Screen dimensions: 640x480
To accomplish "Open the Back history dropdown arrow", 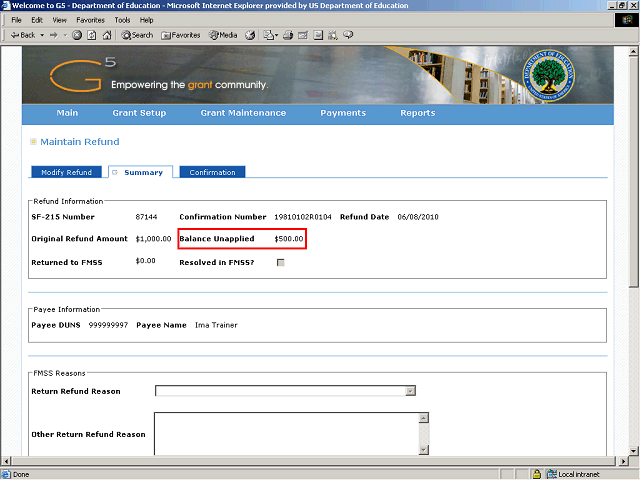I will pyautogui.click(x=42, y=36).
